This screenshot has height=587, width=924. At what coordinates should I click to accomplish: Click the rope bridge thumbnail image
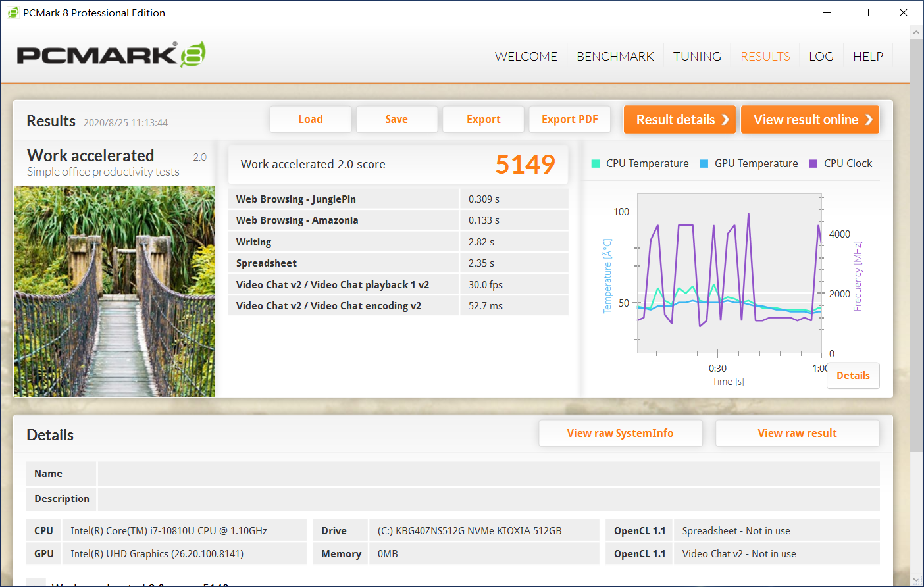click(114, 292)
